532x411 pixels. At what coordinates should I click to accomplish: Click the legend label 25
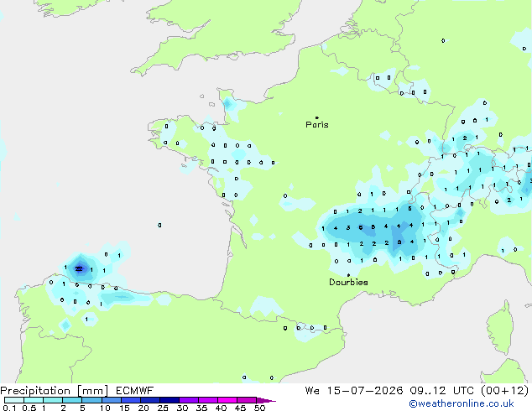coord(163,408)
